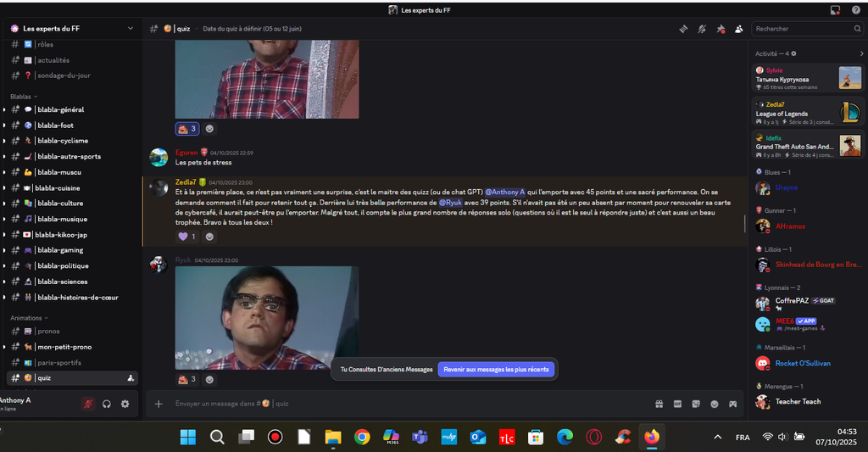Open Windows taskbar search

[x=217, y=437]
